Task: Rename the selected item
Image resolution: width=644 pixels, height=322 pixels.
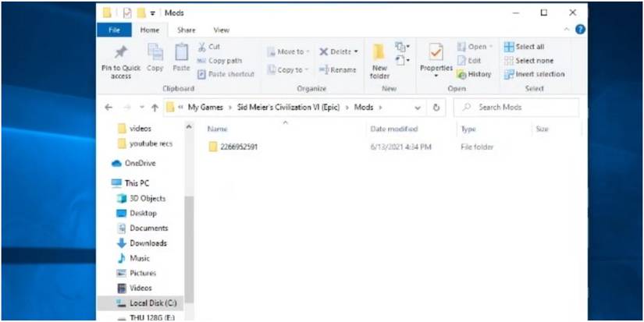Action: click(337, 70)
